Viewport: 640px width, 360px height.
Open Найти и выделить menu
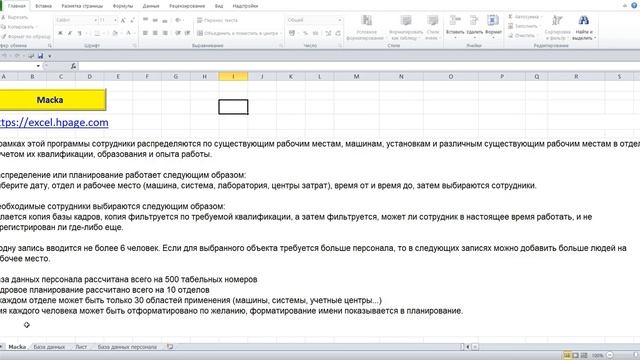[584, 28]
